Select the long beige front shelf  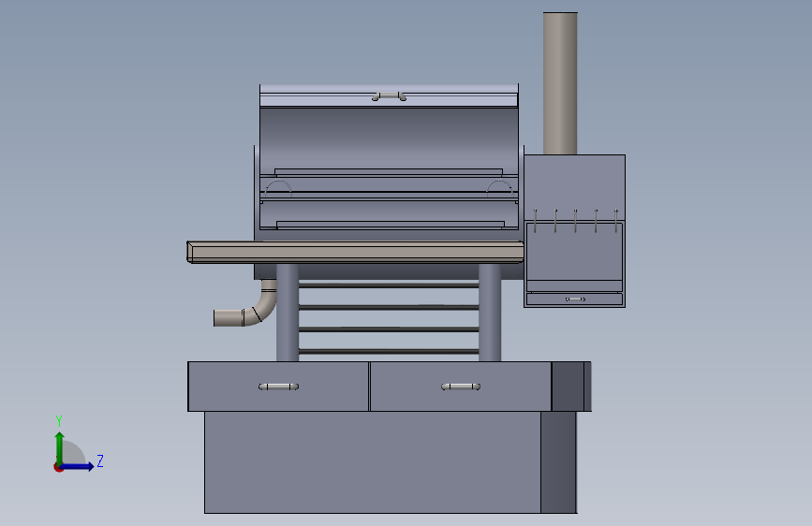pyautogui.click(x=355, y=252)
